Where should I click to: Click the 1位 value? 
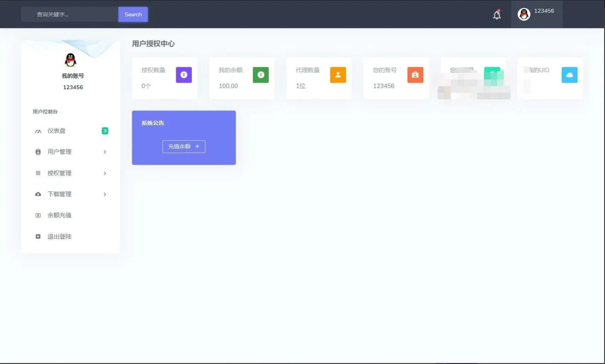(x=301, y=86)
